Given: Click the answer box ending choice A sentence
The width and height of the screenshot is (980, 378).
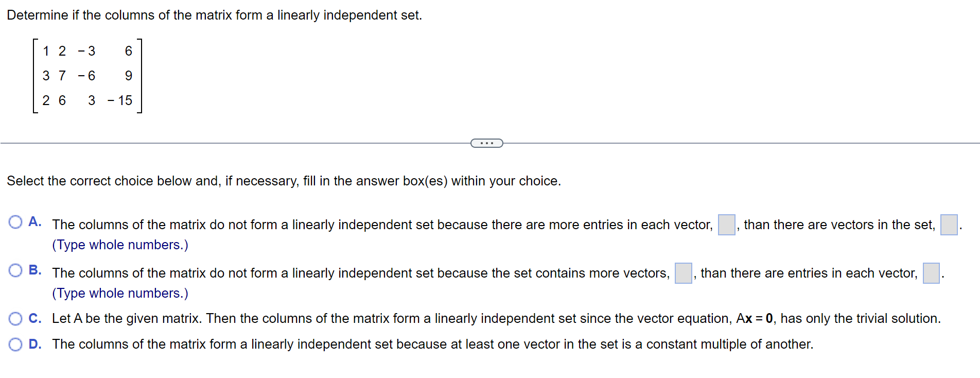Looking at the screenshot, I should 950,225.
